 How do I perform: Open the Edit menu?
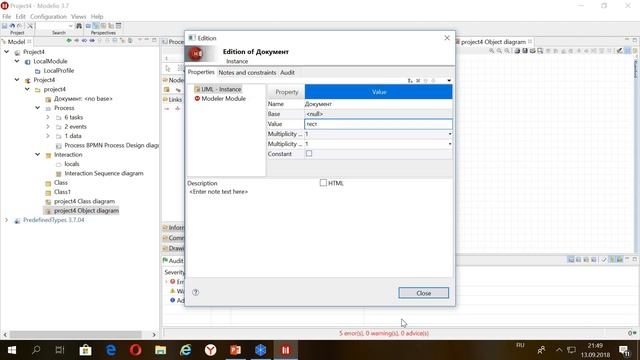[20, 16]
